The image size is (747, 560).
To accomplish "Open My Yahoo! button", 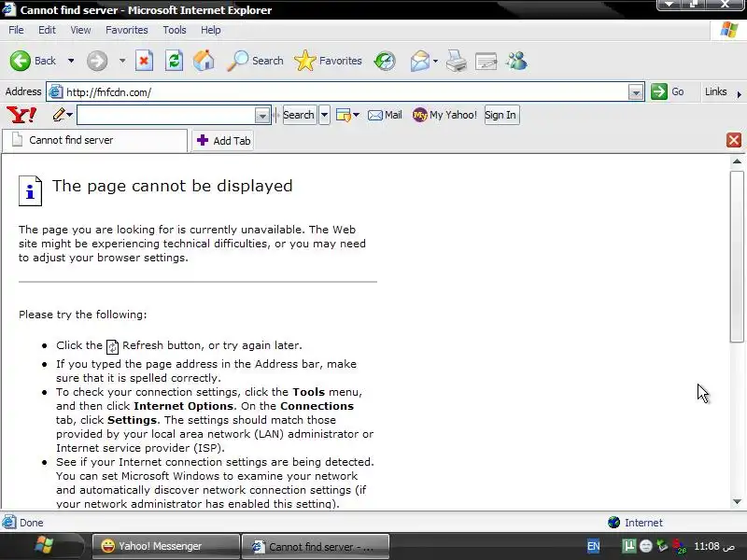I will 445,115.
